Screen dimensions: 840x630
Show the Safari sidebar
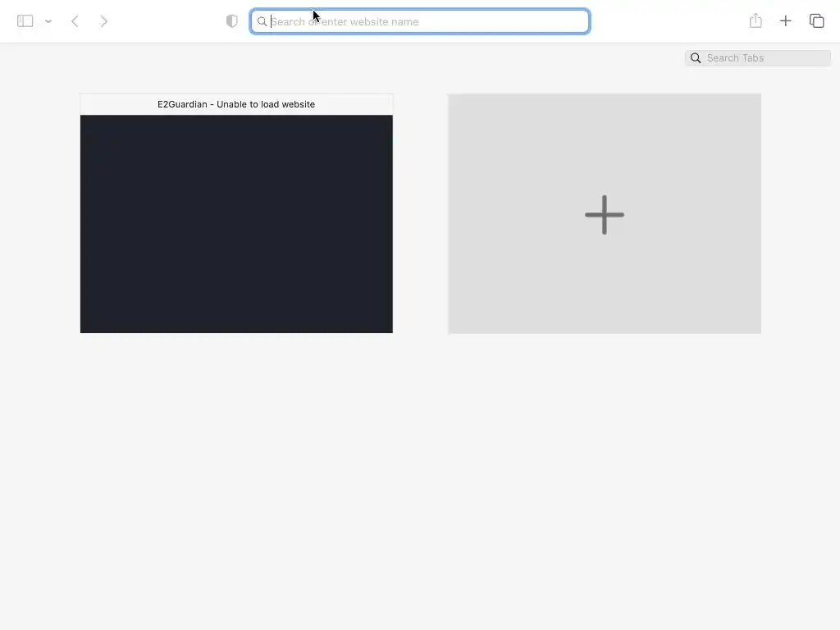[25, 21]
